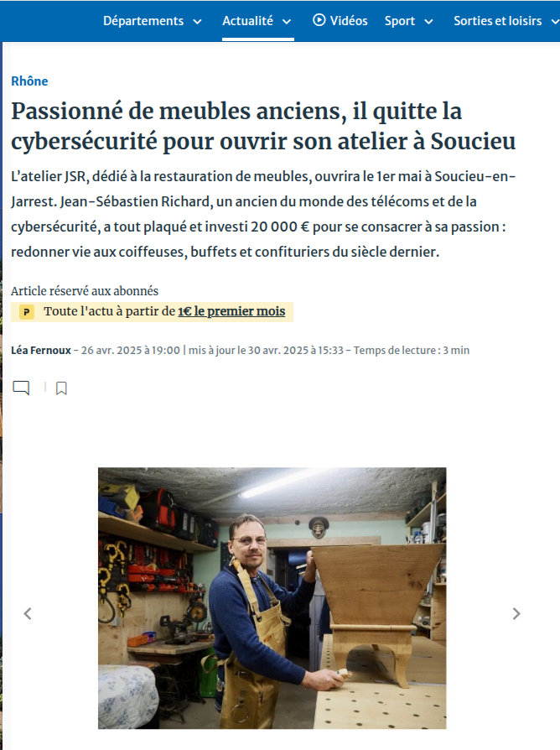This screenshot has height=750, width=560.
Task: Click the 1€ le premier mois link
Action: coord(231,311)
